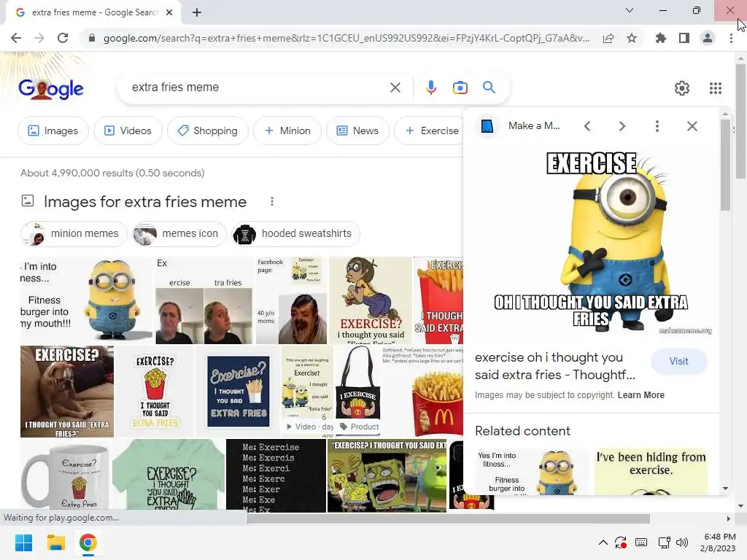747x560 pixels.
Task: Share this page from the address bar
Action: (608, 38)
